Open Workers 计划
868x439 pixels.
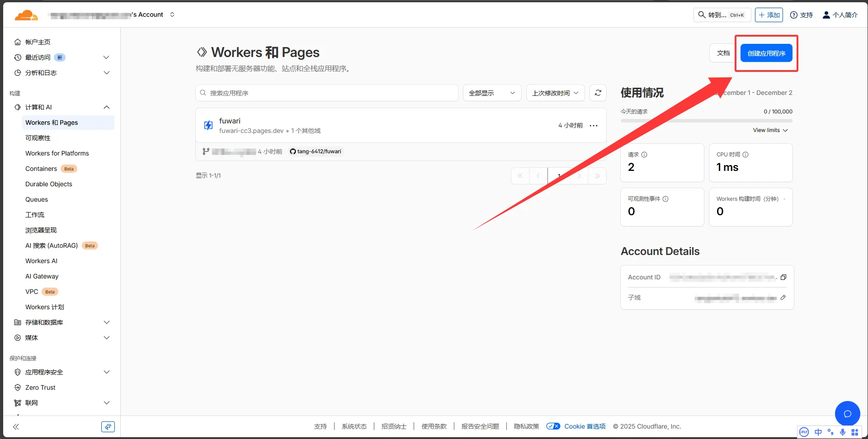(x=45, y=307)
